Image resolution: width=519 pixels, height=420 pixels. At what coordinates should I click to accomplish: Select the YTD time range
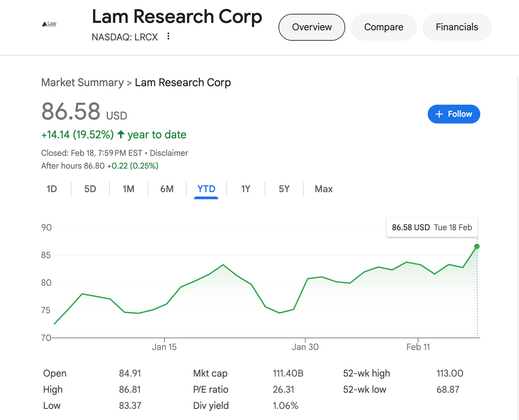point(206,189)
